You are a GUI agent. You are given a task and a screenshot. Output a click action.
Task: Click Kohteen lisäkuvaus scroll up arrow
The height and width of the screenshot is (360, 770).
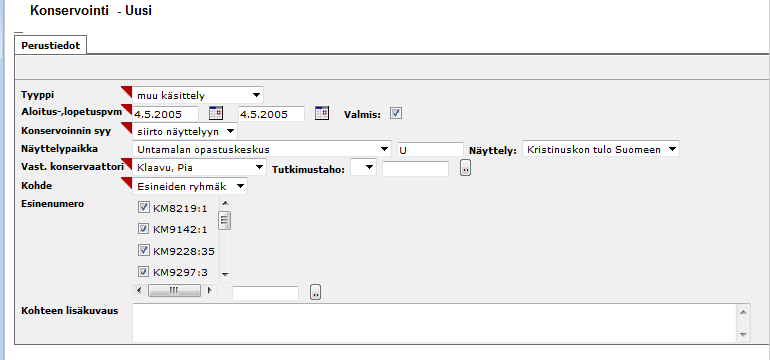[x=743, y=312]
